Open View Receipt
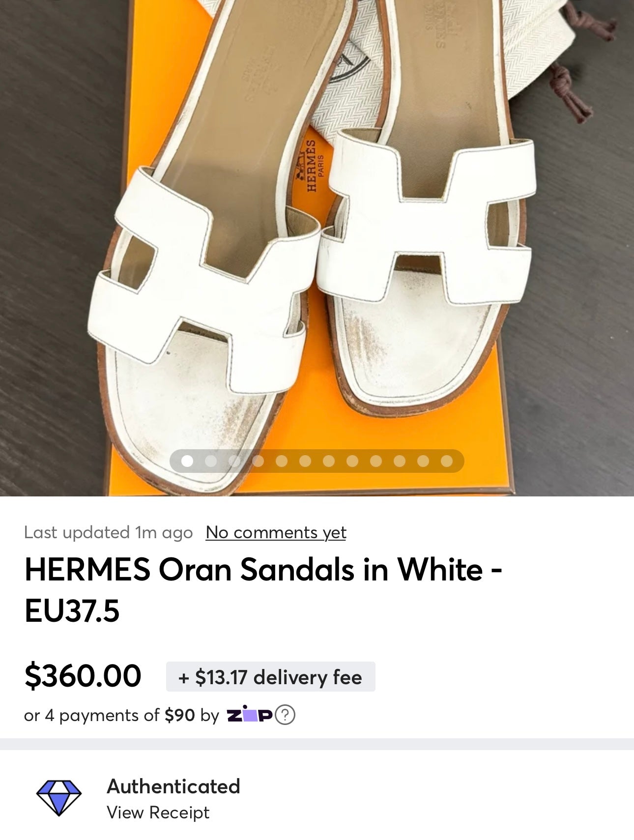The image size is (634, 840). pyautogui.click(x=158, y=812)
